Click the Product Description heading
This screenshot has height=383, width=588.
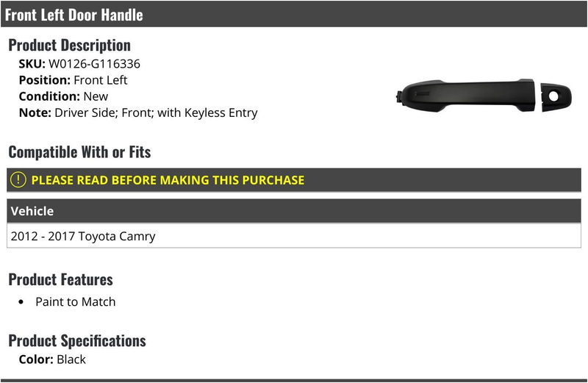click(x=69, y=45)
